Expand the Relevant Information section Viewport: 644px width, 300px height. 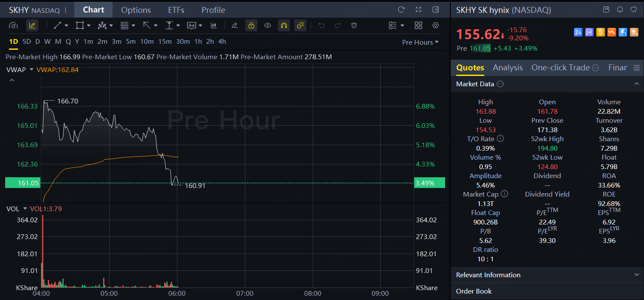pos(637,275)
